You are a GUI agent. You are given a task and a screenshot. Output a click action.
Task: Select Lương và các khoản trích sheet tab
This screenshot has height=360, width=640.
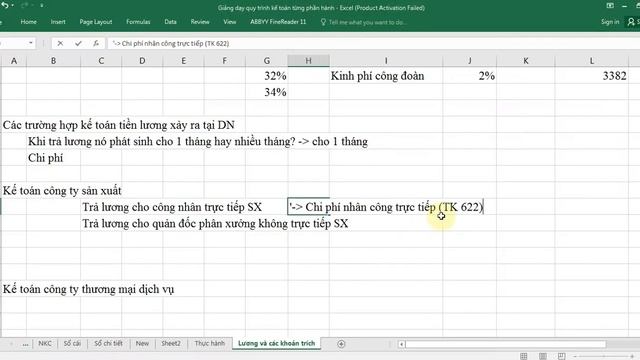coord(276,343)
